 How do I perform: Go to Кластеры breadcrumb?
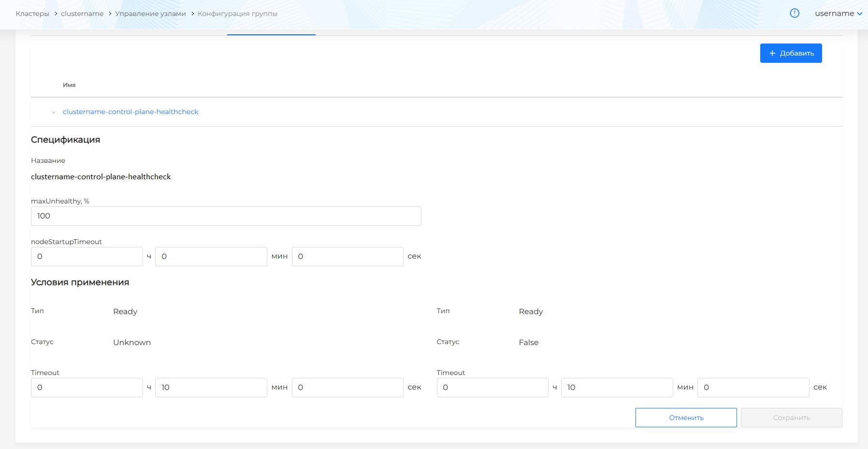point(32,14)
